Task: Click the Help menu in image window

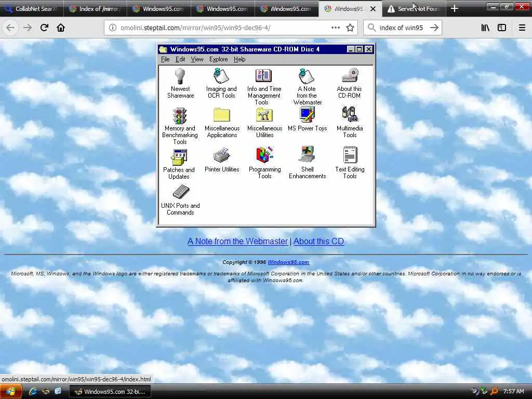Action: 240,59
